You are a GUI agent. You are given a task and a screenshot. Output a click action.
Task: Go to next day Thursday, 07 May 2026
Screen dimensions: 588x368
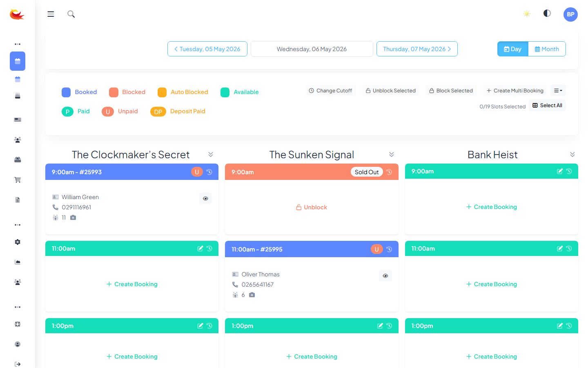pos(417,49)
